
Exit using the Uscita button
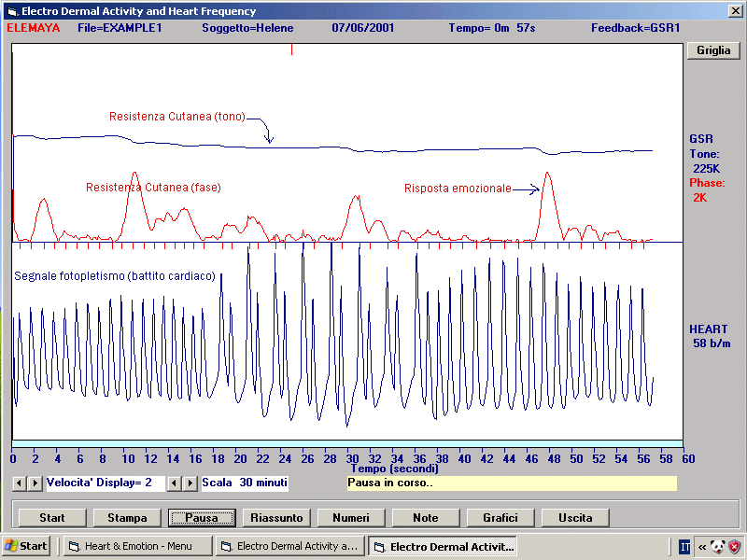click(x=575, y=517)
